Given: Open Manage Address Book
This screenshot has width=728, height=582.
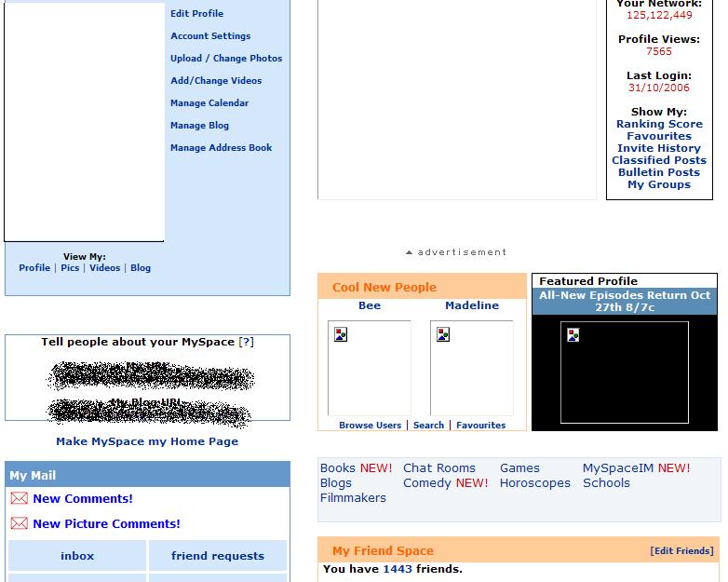Looking at the screenshot, I should (221, 147).
